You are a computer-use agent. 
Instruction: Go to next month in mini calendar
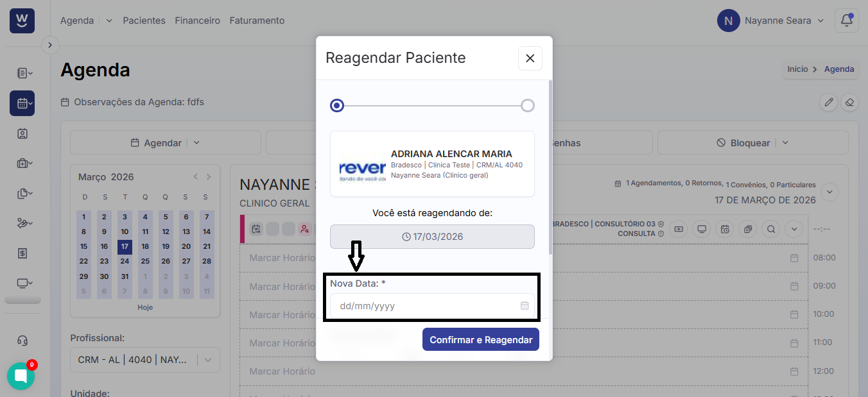[209, 176]
